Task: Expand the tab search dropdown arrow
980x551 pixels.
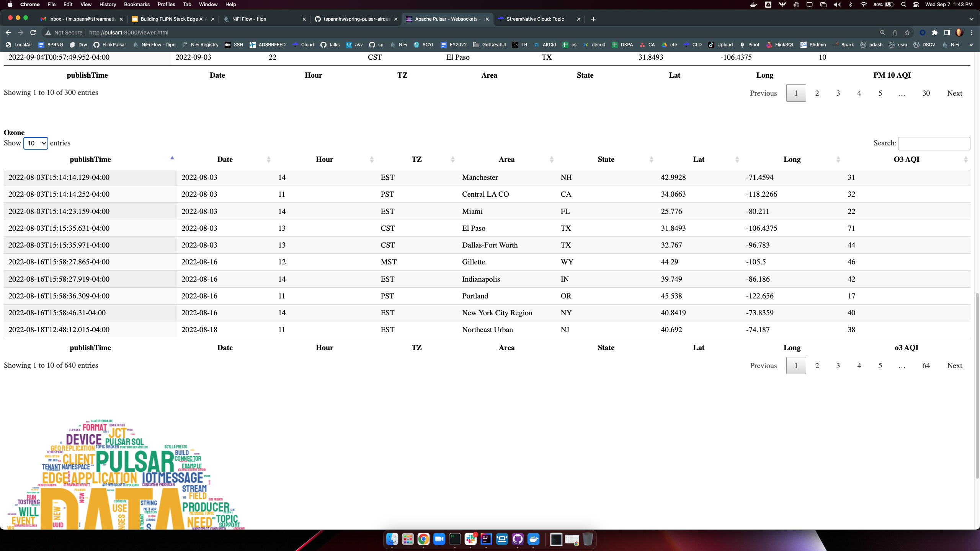Action: tap(971, 19)
